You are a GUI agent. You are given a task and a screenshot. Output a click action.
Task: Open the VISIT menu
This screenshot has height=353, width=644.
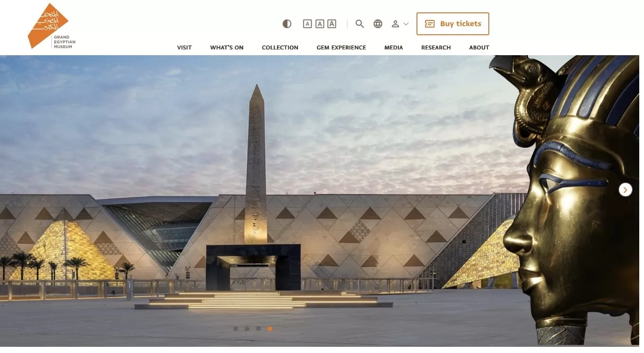pos(184,48)
